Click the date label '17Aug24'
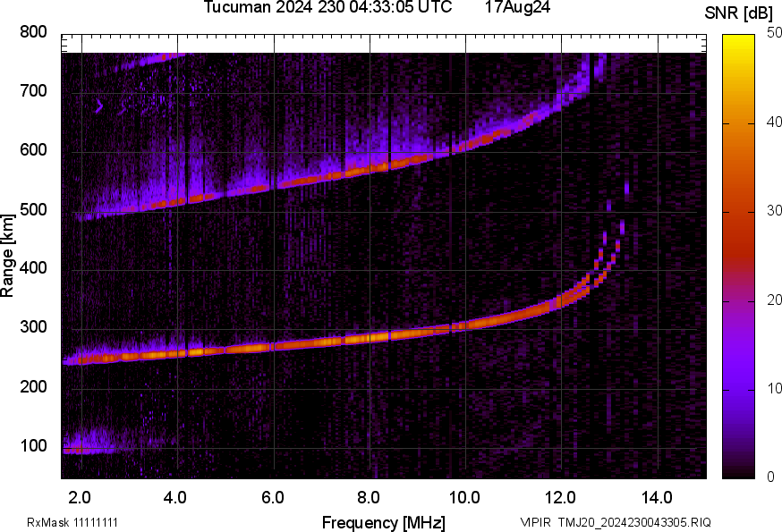Screen dimensions: 782x532 coord(517,7)
